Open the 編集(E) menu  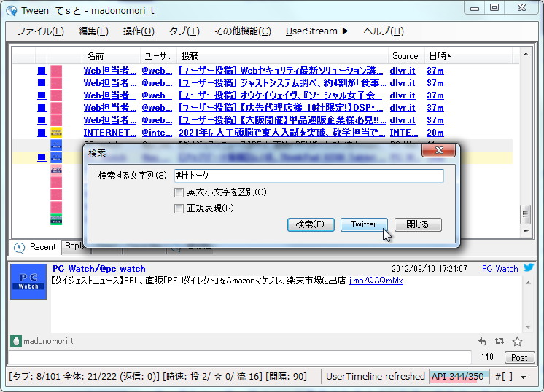[93, 31]
